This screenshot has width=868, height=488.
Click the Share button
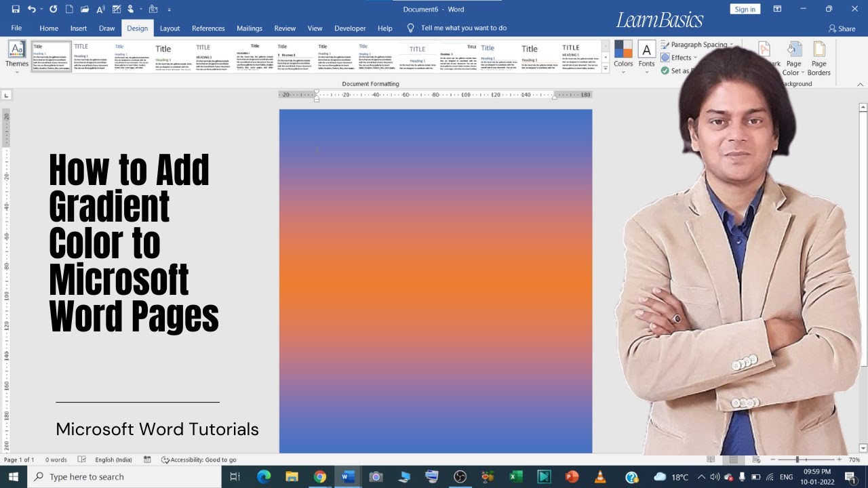click(x=842, y=28)
